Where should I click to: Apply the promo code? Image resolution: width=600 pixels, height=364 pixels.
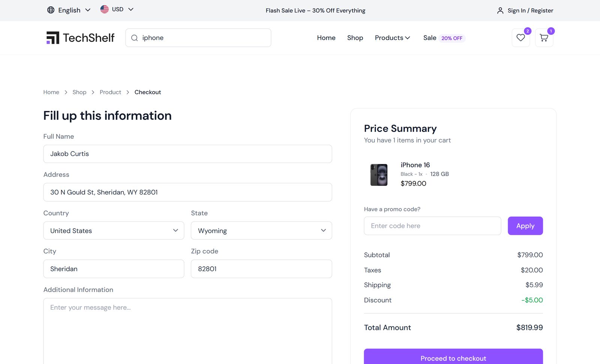[x=525, y=226]
